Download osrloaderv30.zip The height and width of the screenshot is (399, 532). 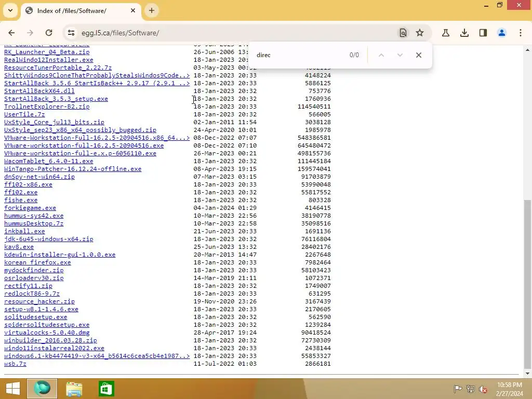click(x=34, y=278)
